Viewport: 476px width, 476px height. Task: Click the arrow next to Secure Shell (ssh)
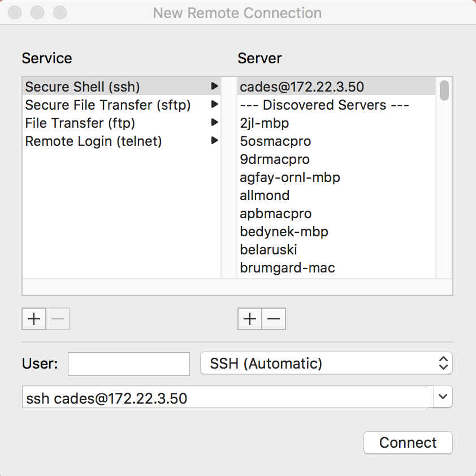pyautogui.click(x=214, y=86)
